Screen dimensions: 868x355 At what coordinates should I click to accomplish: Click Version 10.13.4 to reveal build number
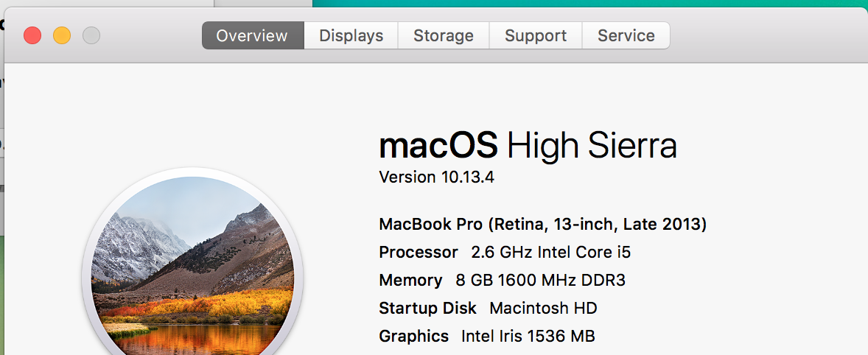click(x=436, y=177)
